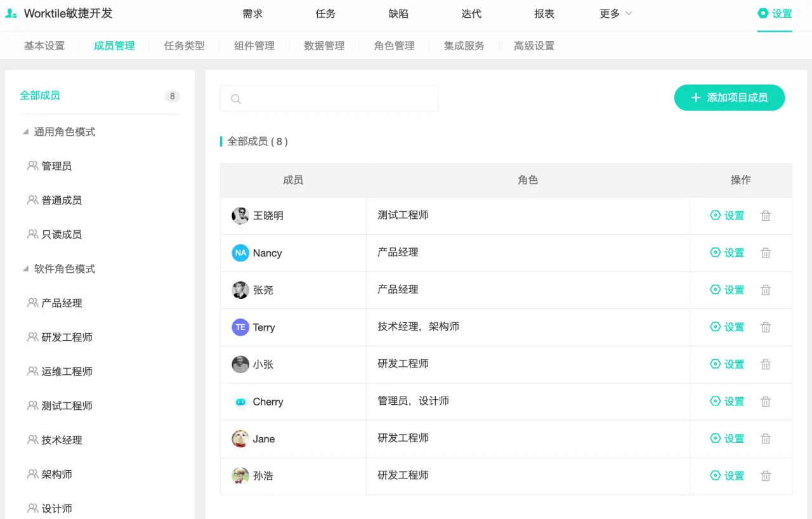This screenshot has width=812, height=519.
Task: Switch to the 任务类型 tab
Action: coord(185,46)
